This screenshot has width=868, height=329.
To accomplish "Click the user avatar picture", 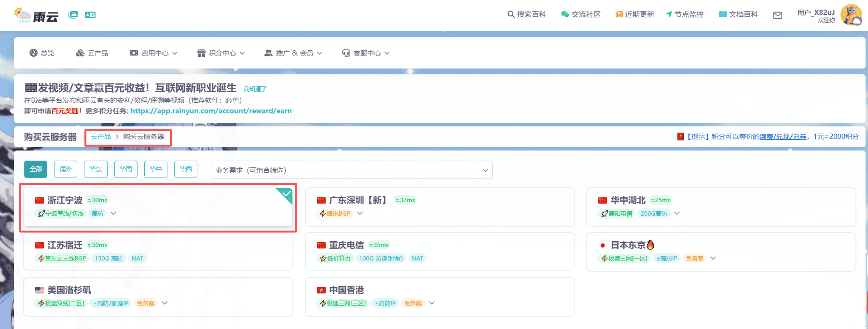I will tap(851, 15).
